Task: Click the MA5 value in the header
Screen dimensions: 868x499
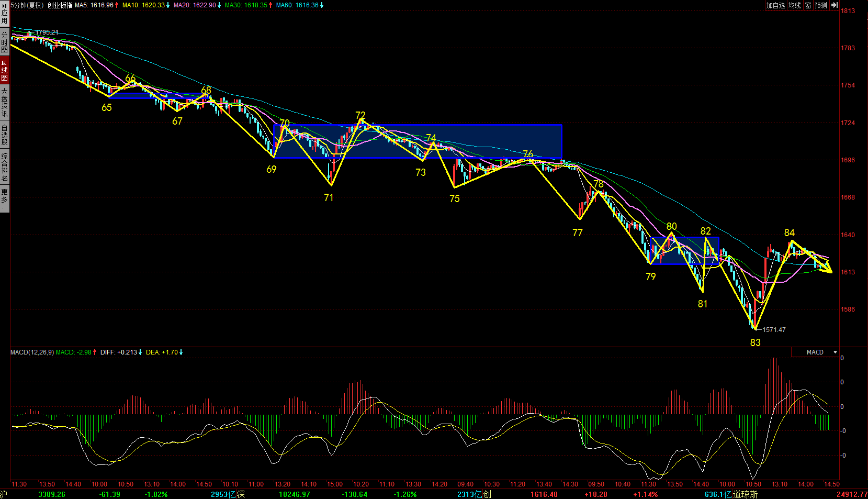Action: point(95,5)
